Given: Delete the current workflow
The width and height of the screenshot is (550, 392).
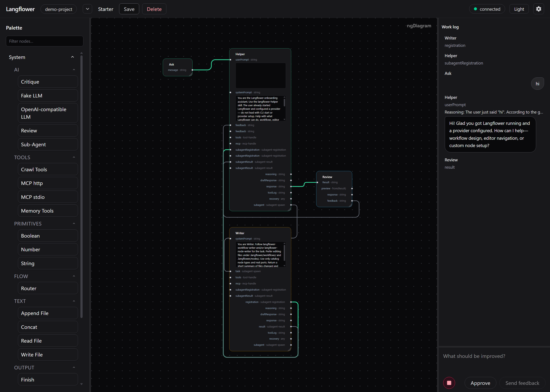Looking at the screenshot, I should (x=154, y=9).
